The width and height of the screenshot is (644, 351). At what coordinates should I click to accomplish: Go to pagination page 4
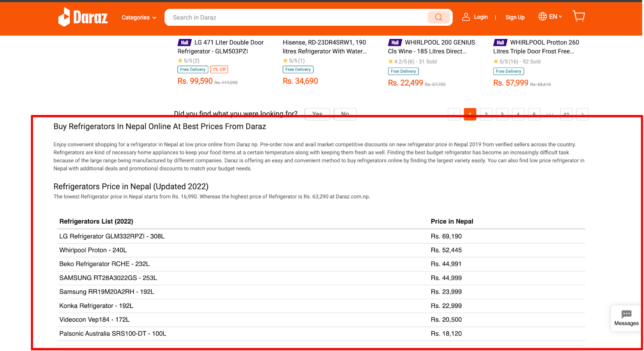(x=518, y=114)
